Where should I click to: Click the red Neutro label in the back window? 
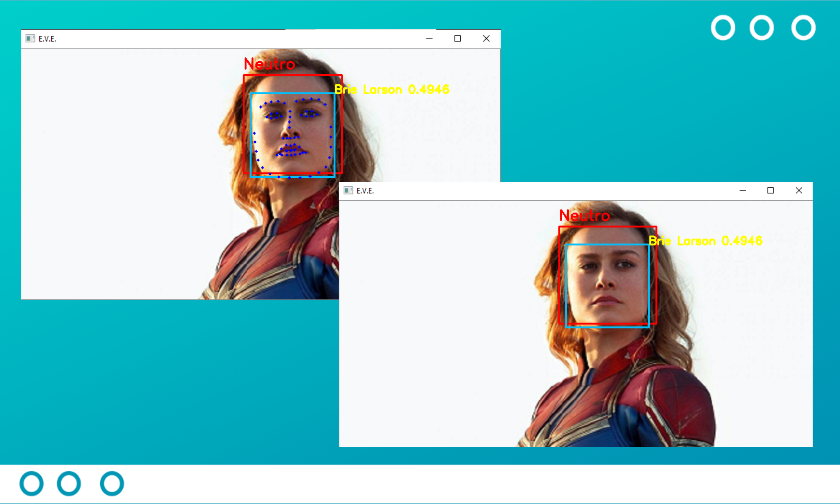click(x=269, y=64)
